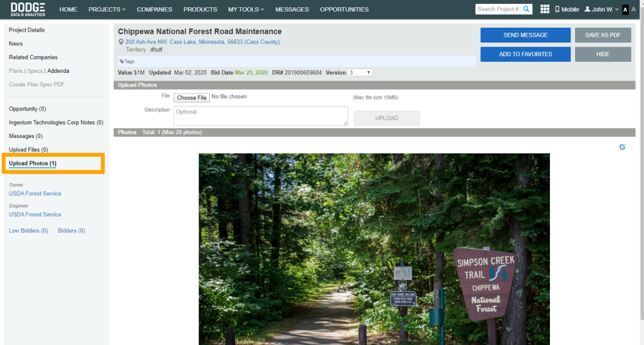Click the Simpson Creek Trail photo
This screenshot has height=345, width=644.
tap(374, 249)
